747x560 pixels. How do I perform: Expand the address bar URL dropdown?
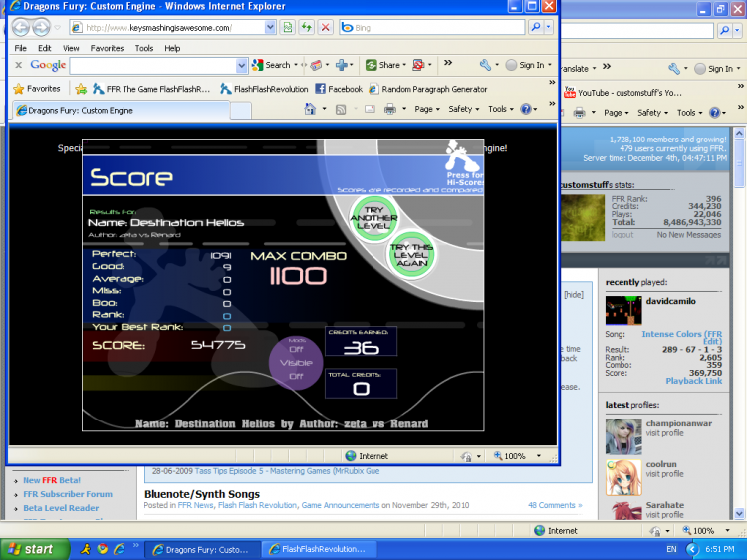click(x=270, y=27)
